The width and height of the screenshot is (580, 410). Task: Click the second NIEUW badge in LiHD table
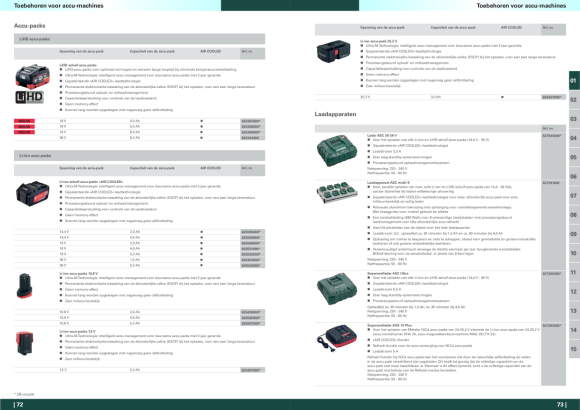point(24,127)
